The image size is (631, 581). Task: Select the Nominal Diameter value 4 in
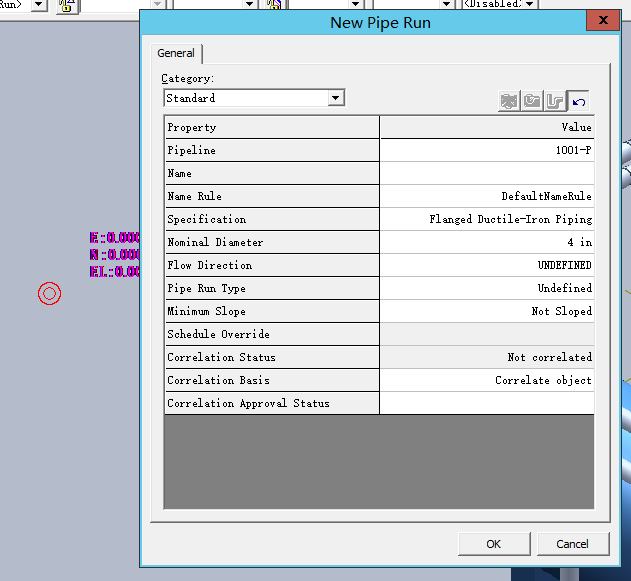tap(487, 242)
